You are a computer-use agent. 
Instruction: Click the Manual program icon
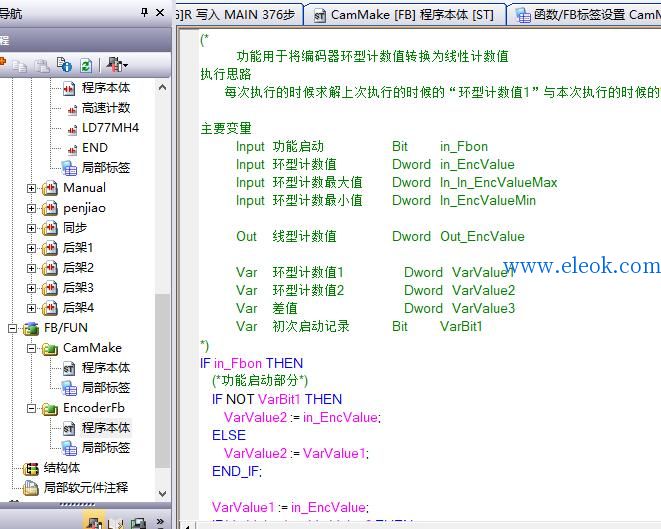(x=50, y=188)
